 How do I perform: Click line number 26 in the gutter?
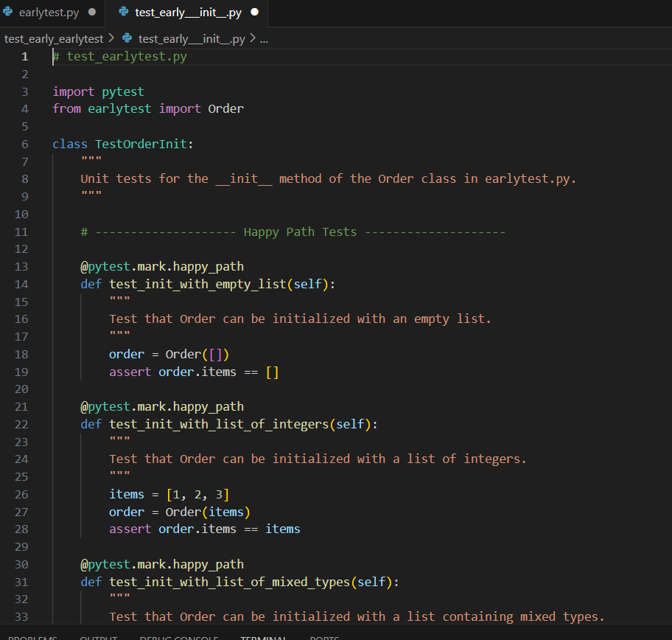(x=21, y=495)
